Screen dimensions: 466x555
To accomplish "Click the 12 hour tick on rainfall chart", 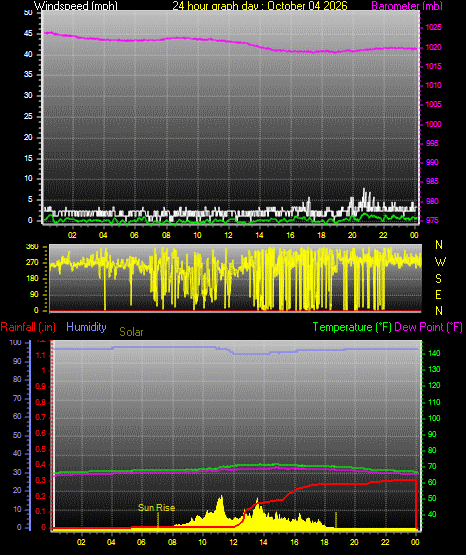I will click(x=233, y=542).
